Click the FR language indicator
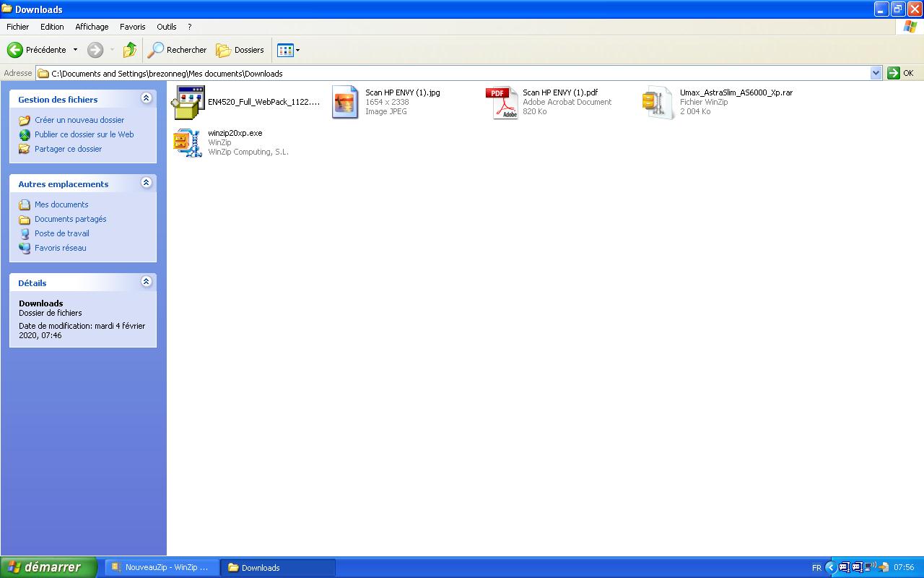 [x=816, y=568]
